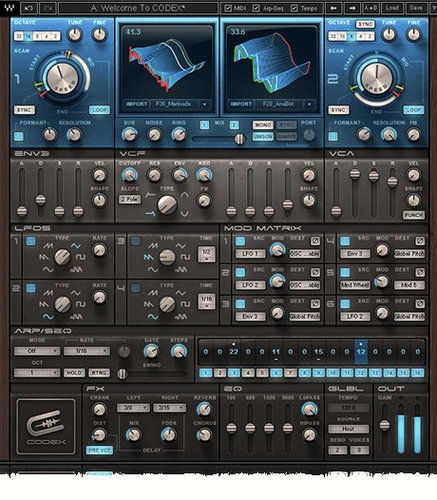Open LFO 4 Time dropdown showing 1/16

(x=206, y=302)
